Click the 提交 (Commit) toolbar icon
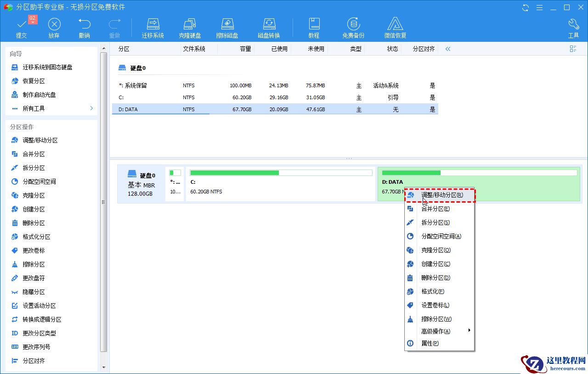The height and width of the screenshot is (374, 588). click(x=21, y=27)
